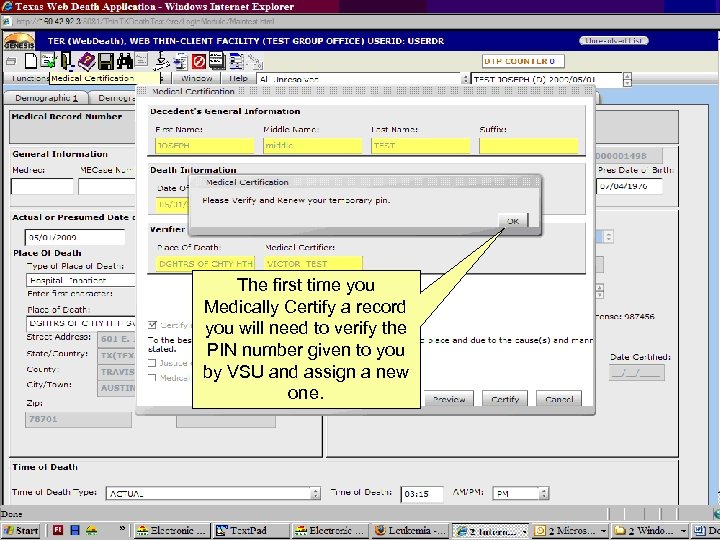Click the date of death 05/01/2009 field
720x540 pixels.
(75, 237)
